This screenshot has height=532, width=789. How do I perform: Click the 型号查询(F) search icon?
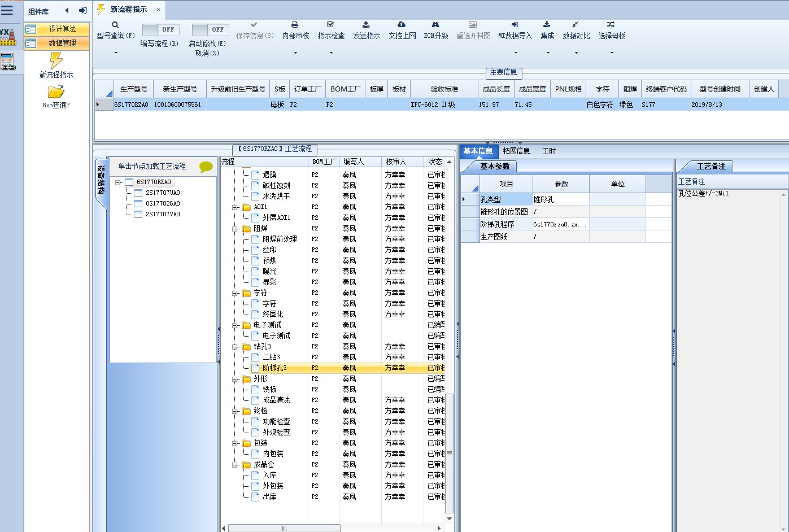pos(115,25)
